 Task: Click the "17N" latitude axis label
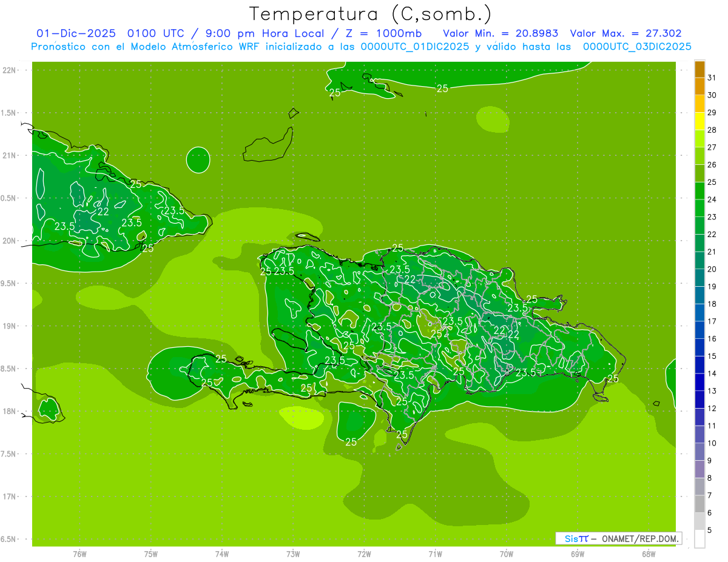(x=10, y=497)
